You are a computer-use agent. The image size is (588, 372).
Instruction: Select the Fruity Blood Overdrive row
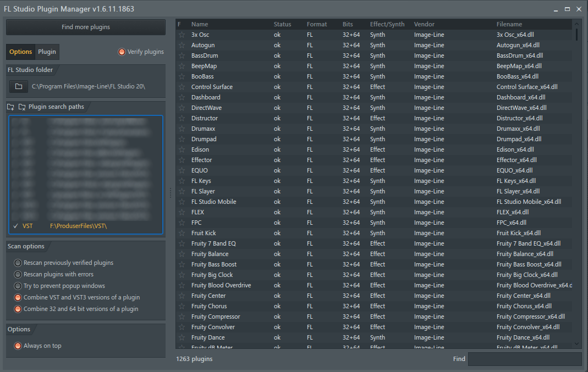[374, 286]
